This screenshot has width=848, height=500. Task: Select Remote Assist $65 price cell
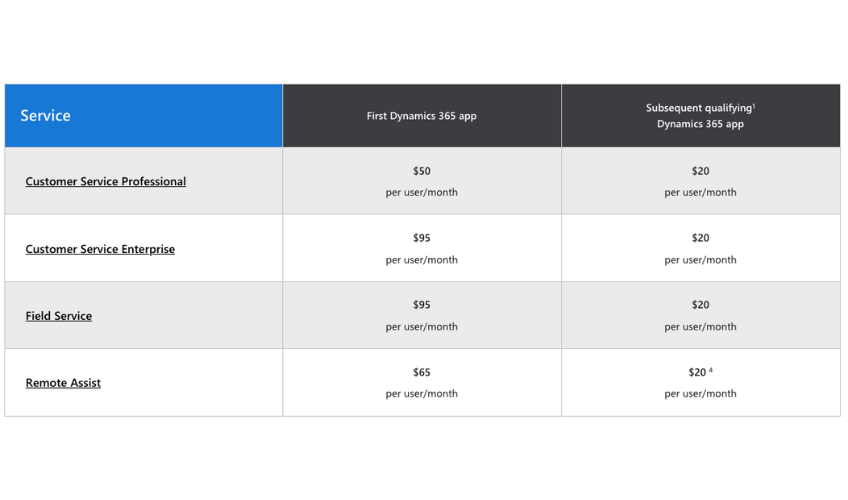click(421, 383)
